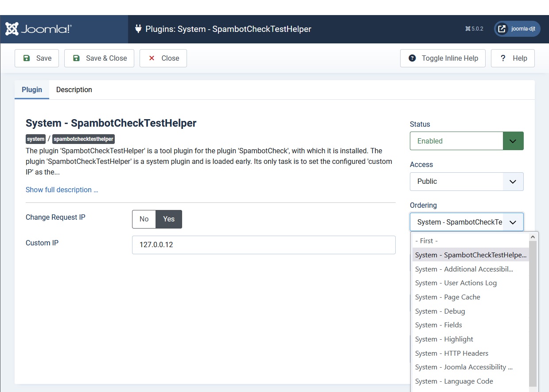This screenshot has width=549, height=392.
Task: Click the external link icon on joomla-djt button
Action: (x=502, y=29)
